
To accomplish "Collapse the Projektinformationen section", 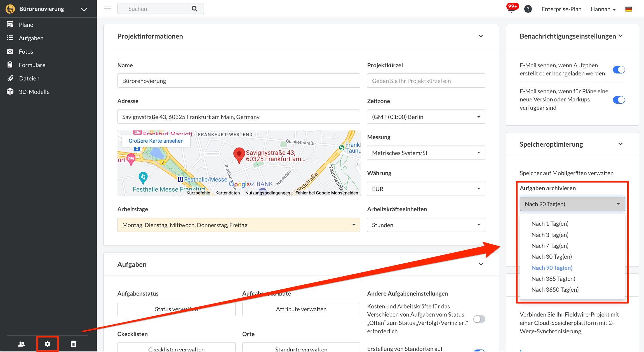I will click(x=481, y=36).
